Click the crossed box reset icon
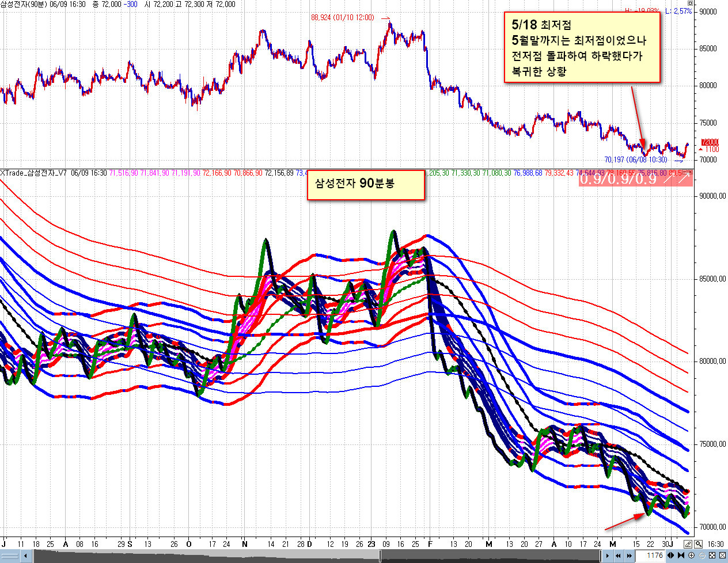Screen dimensions: 728x563 722,556
